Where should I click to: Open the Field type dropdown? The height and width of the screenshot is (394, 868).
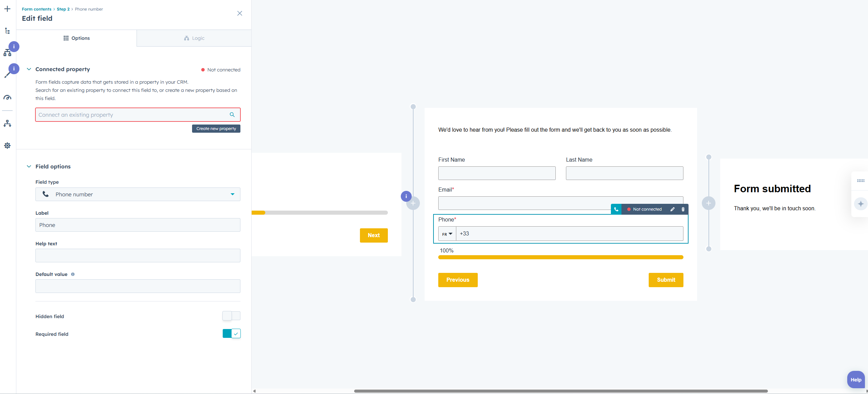pyautogui.click(x=138, y=194)
